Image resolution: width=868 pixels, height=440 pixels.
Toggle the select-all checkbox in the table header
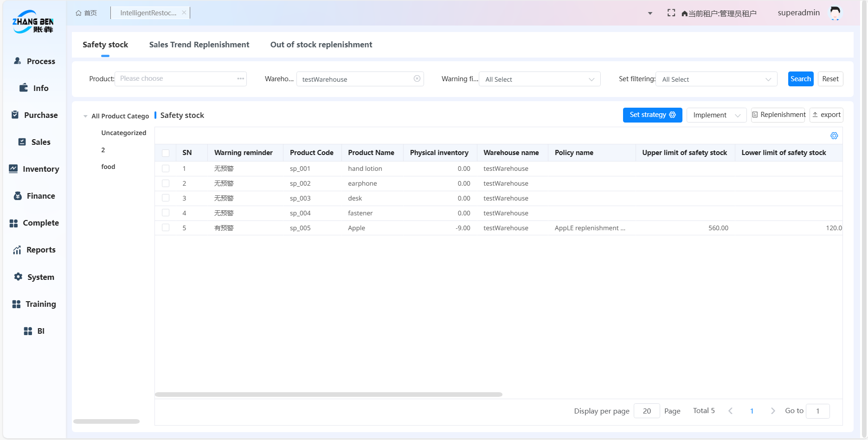pos(166,152)
